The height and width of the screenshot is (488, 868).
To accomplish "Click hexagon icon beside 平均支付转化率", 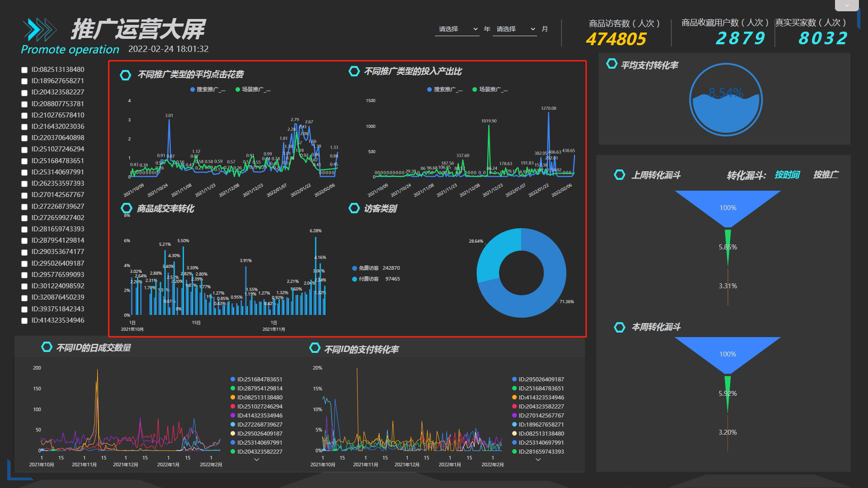I will [612, 64].
